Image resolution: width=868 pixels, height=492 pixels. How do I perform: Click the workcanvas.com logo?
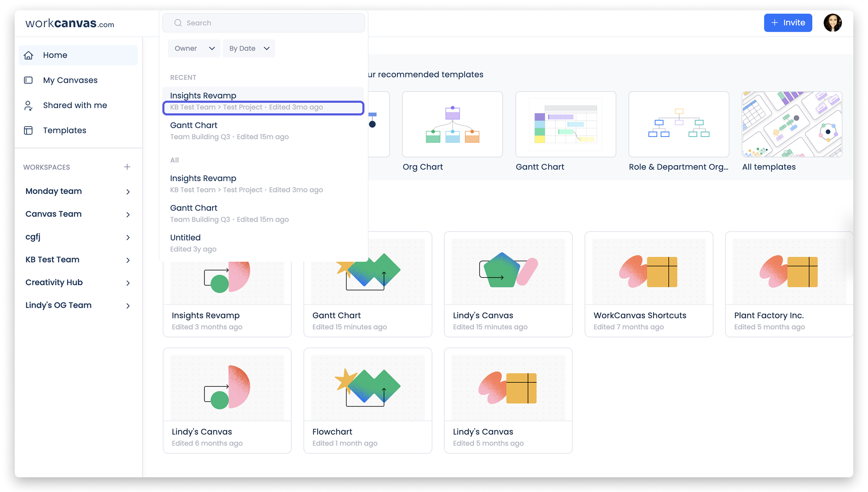click(x=70, y=23)
